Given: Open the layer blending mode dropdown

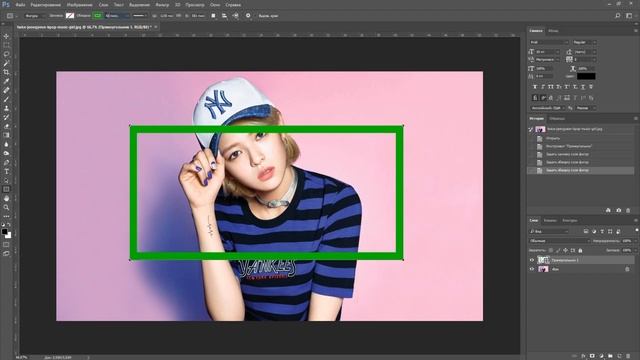Looking at the screenshot, I should (559, 241).
